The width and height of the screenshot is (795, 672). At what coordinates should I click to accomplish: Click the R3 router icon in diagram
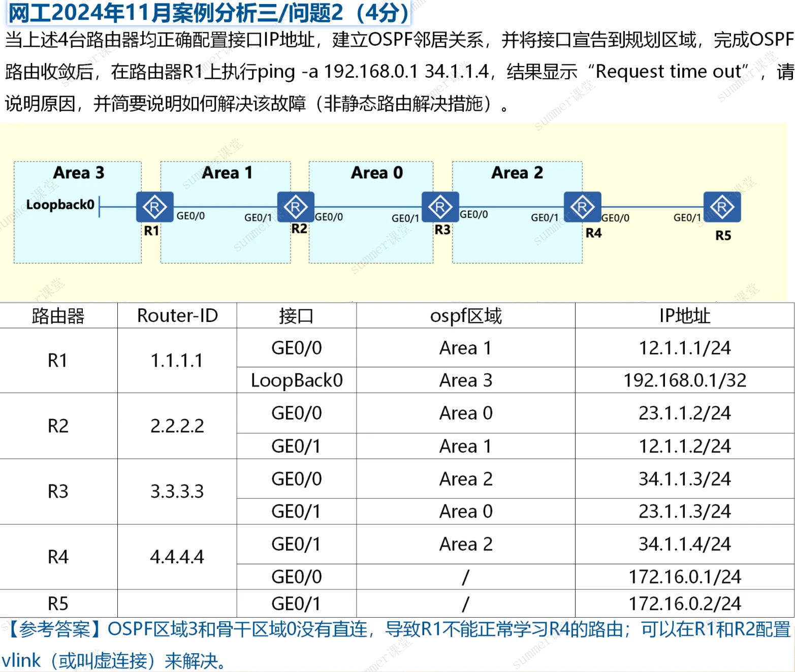(440, 207)
